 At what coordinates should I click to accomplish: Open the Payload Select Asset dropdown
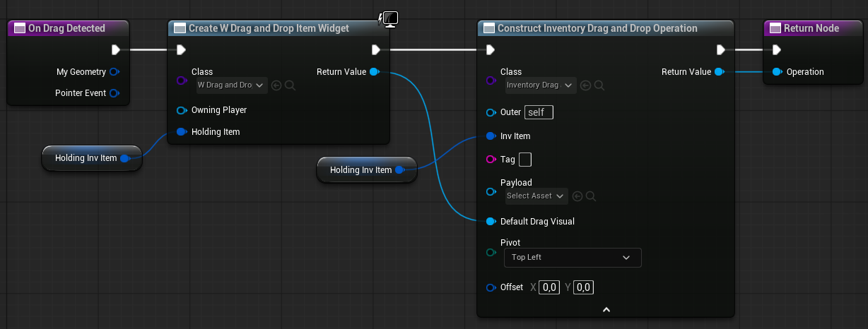pos(536,196)
